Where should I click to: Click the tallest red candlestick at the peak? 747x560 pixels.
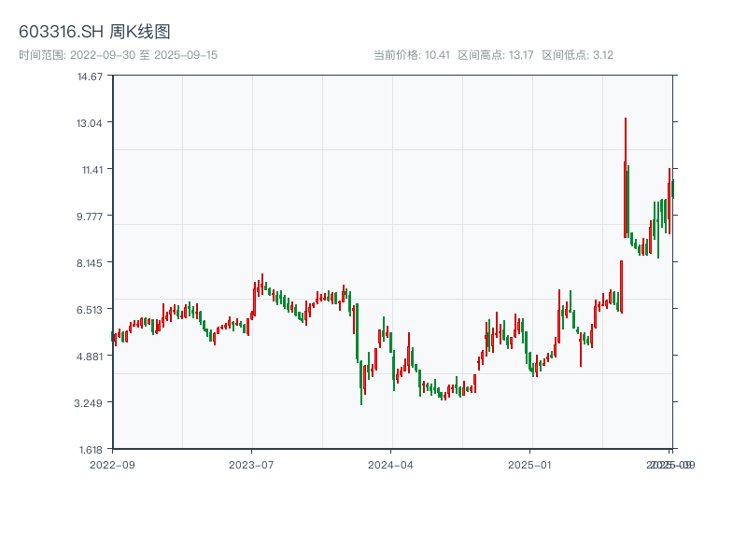626,177
